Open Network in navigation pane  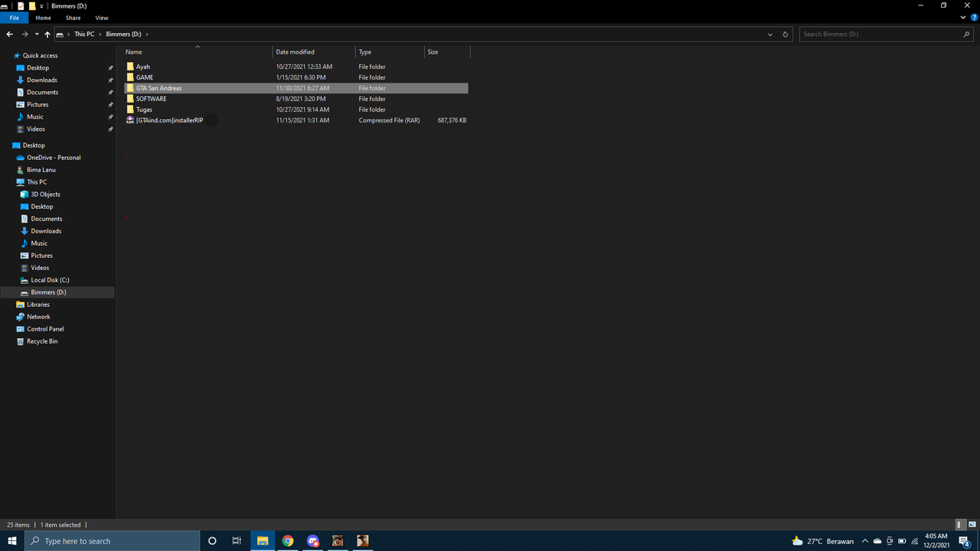pos(38,317)
